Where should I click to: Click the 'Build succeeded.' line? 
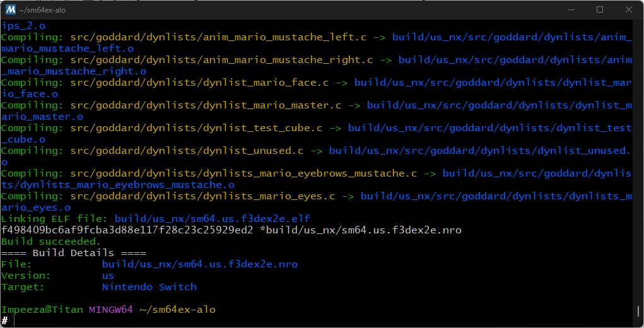point(51,242)
